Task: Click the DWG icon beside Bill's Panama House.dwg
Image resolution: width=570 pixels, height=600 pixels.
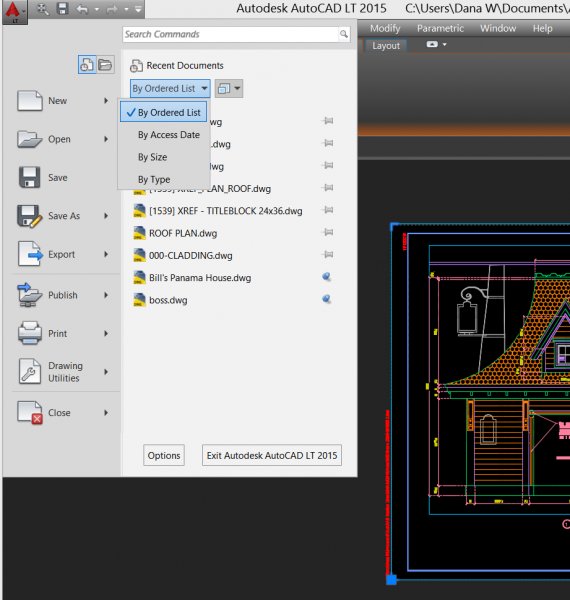Action: tap(139, 277)
